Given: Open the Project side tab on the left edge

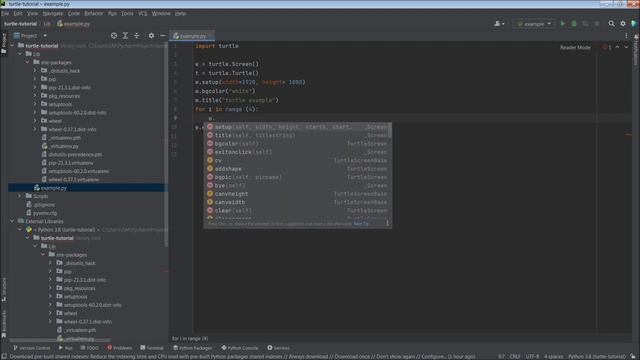Looking at the screenshot, I should coord(4,43).
